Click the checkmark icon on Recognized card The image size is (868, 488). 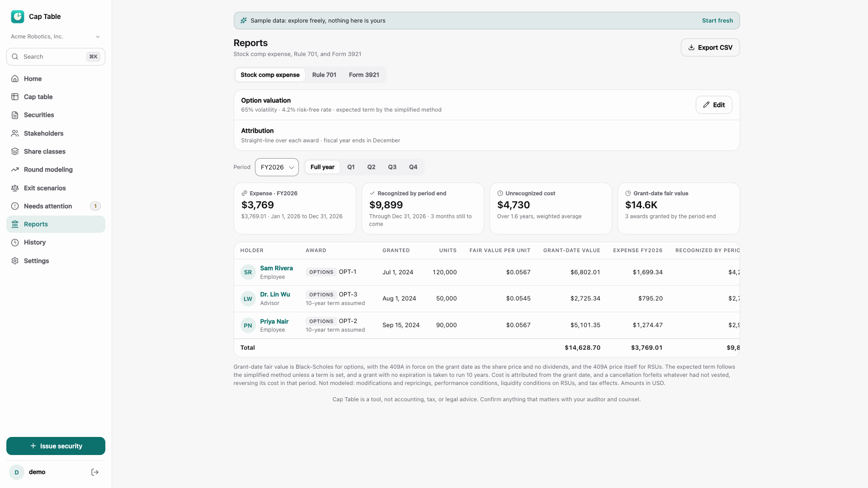372,193
